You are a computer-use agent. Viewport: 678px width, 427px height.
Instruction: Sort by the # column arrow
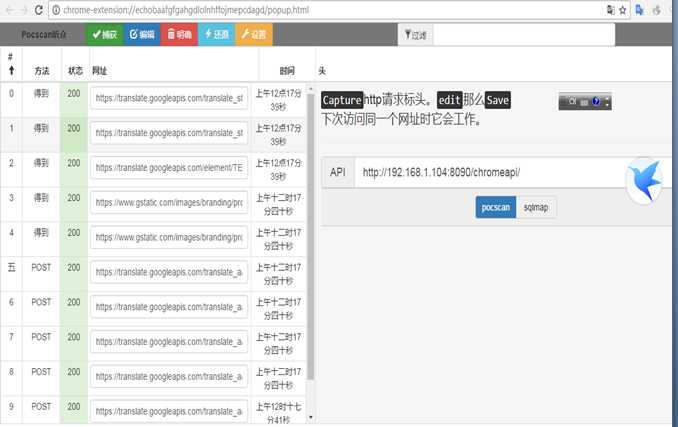pyautogui.click(x=11, y=70)
